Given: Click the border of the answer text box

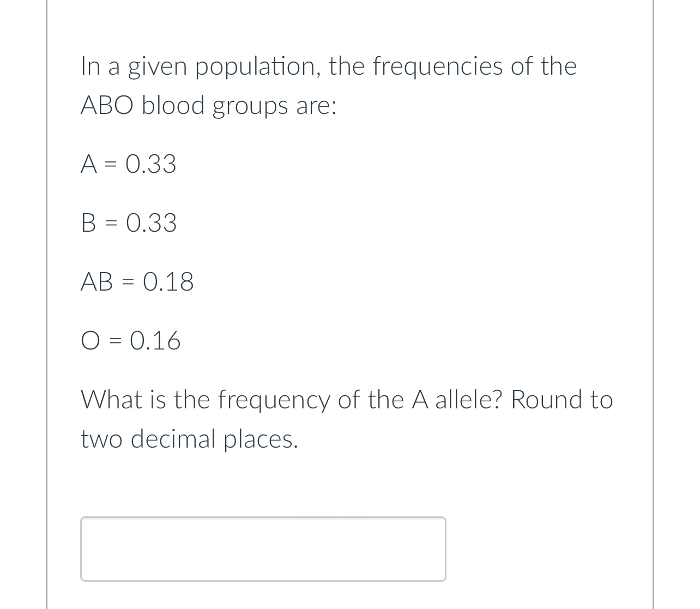Looking at the screenshot, I should click(x=263, y=517).
